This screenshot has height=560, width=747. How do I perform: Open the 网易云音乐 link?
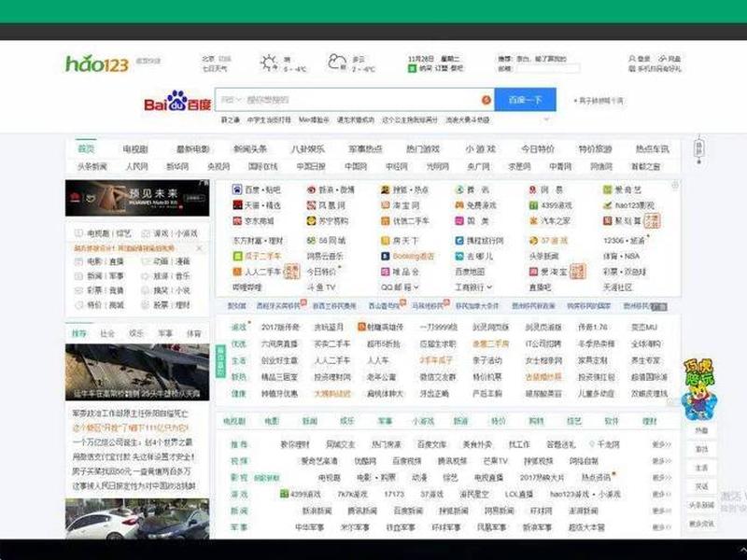click(x=325, y=256)
